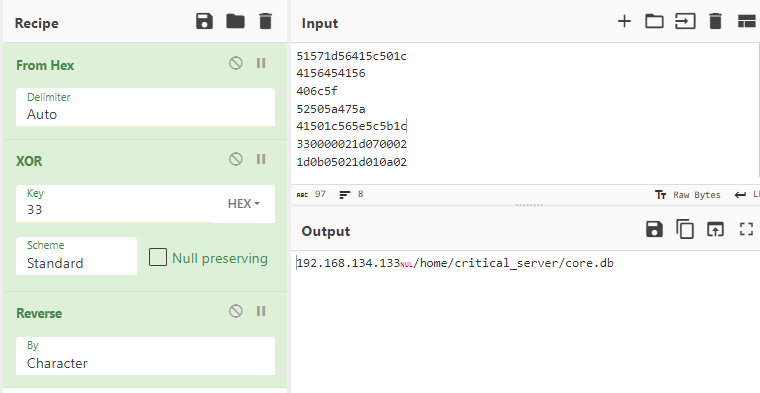The width and height of the screenshot is (760, 393).
Task: Change the XOR Scheme setting
Action: (x=77, y=256)
